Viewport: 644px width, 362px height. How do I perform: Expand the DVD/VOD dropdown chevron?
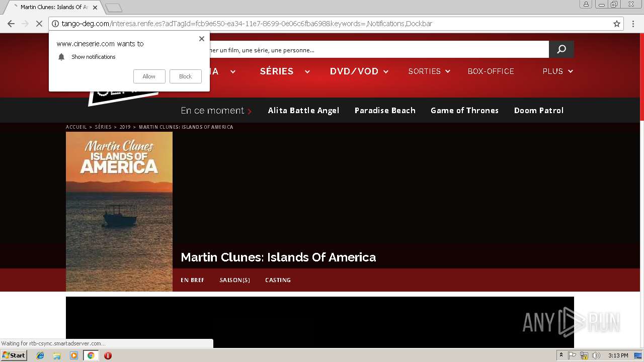click(386, 72)
